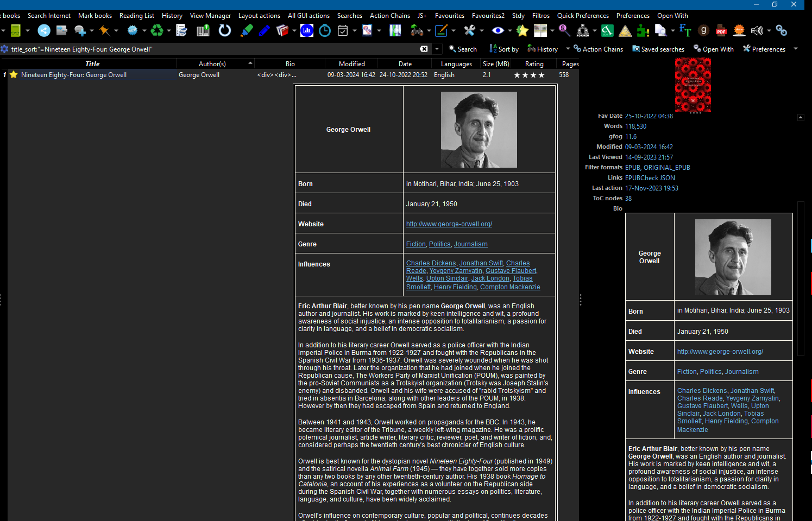
Task: Open dropdown next to red books stack icon
Action: click(294, 31)
